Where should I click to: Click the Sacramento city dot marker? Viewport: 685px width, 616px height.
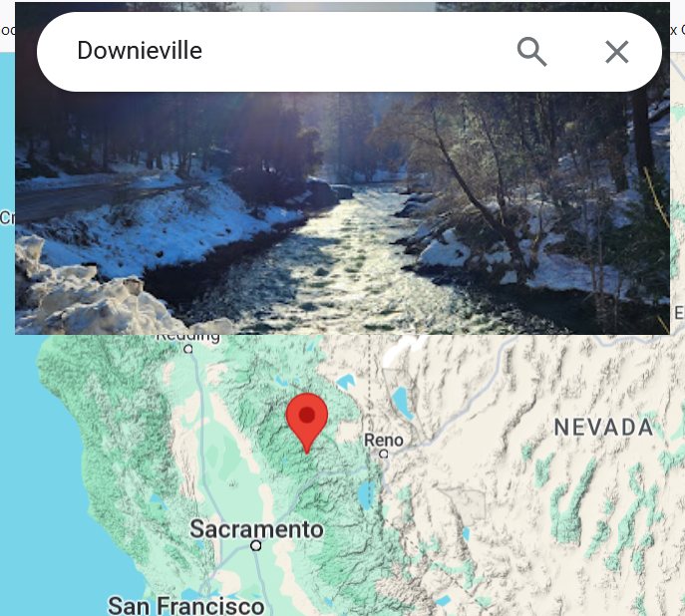point(256,545)
